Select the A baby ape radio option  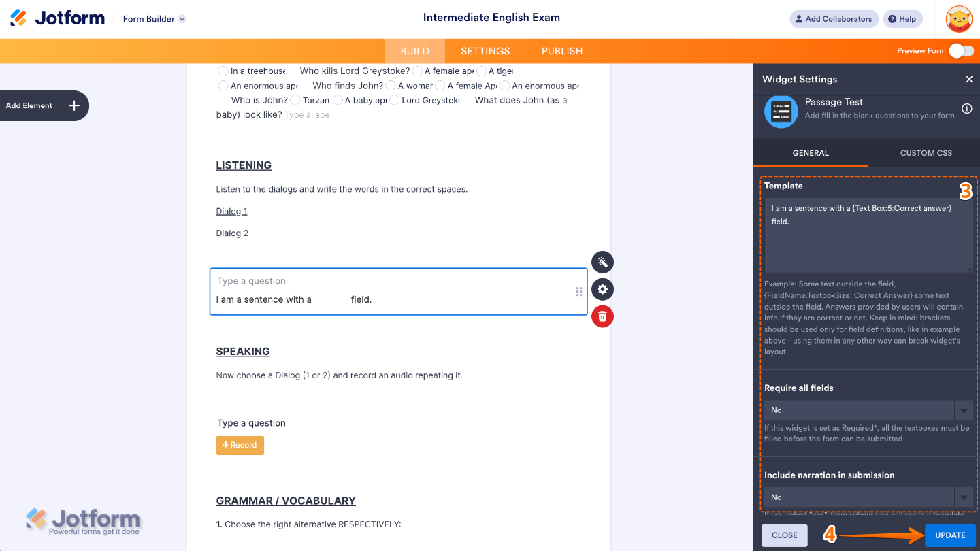tap(338, 99)
